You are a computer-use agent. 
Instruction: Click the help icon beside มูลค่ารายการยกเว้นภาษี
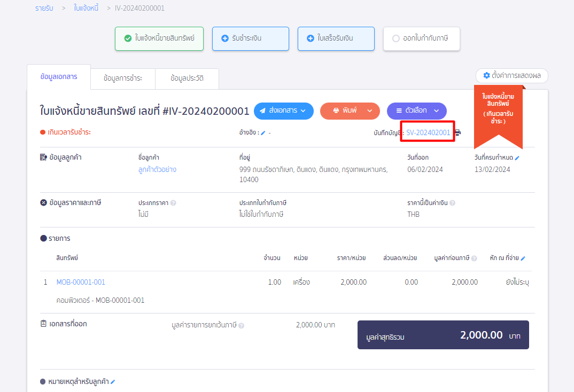[241, 326]
